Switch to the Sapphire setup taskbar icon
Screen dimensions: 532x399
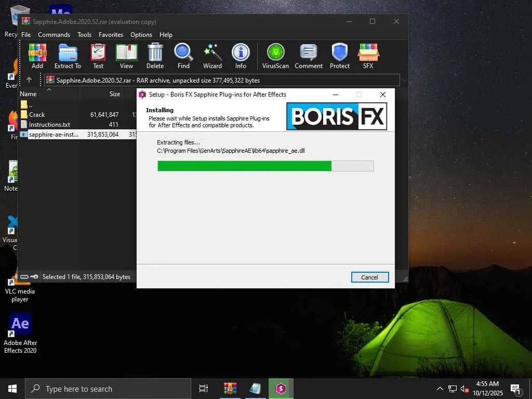click(281, 389)
